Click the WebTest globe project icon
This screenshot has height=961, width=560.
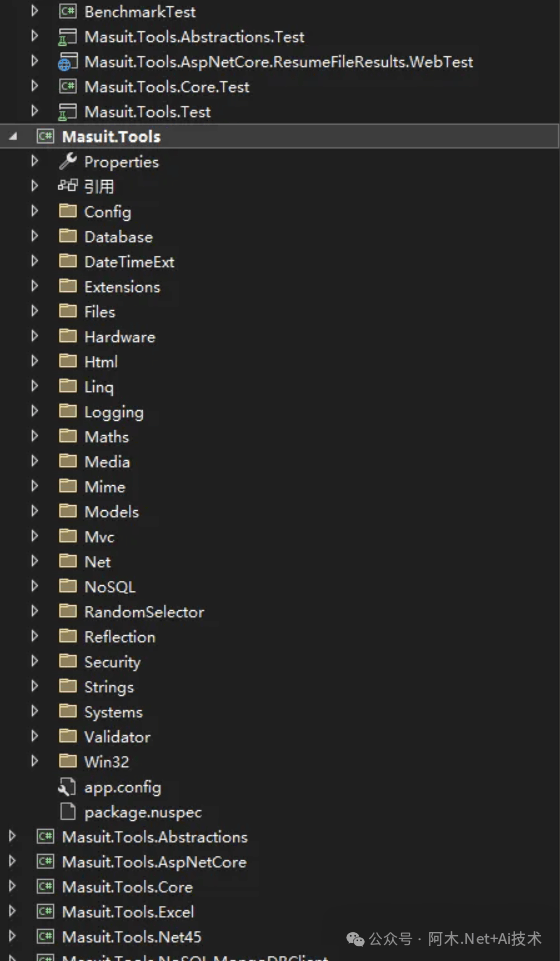[x=67, y=61]
